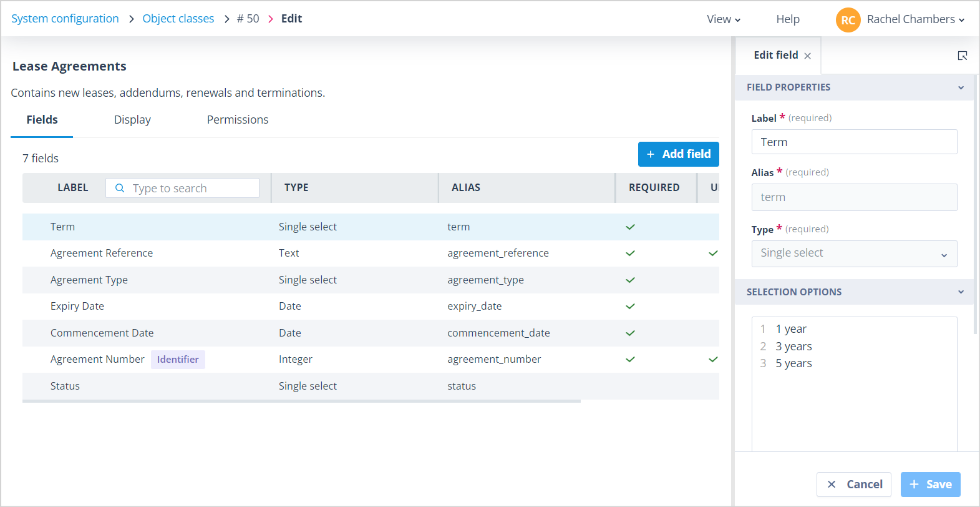This screenshot has width=980, height=507.
Task: Toggle the required checkmark for Expiry Date
Action: pyautogui.click(x=630, y=306)
